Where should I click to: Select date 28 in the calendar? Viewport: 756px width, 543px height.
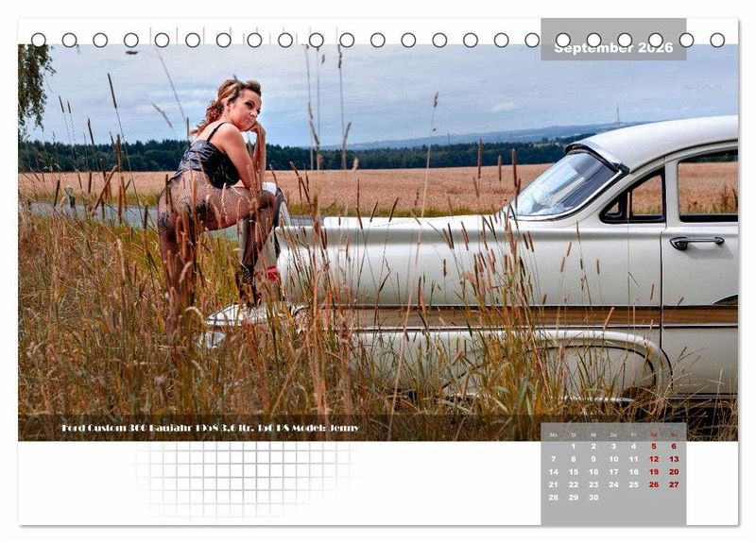click(x=554, y=498)
